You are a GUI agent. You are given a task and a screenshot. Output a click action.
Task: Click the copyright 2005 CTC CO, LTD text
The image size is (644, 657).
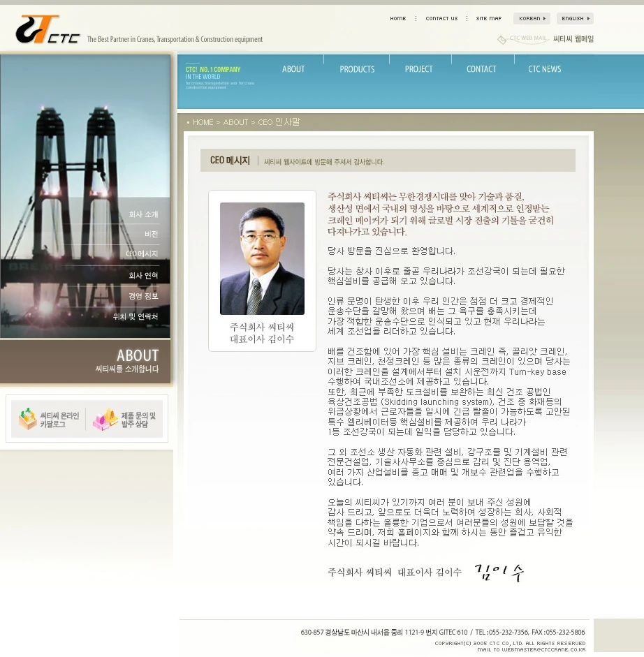(510, 643)
